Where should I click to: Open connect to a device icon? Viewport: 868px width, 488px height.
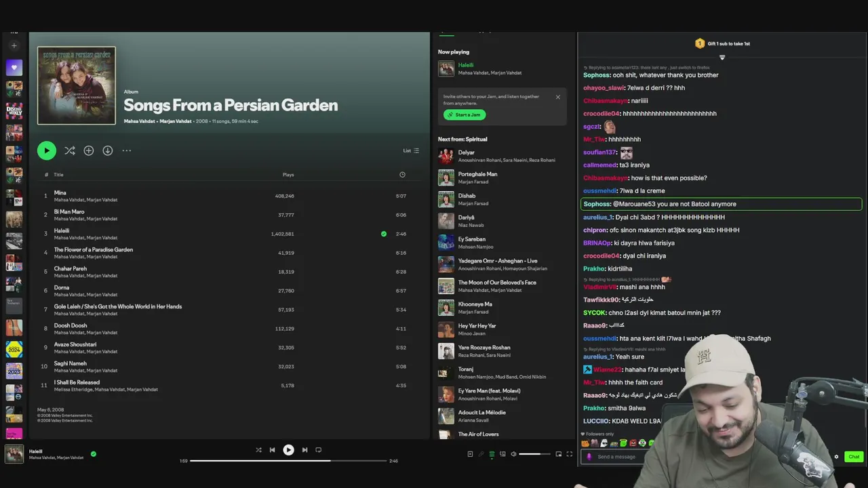pyautogui.click(x=502, y=454)
